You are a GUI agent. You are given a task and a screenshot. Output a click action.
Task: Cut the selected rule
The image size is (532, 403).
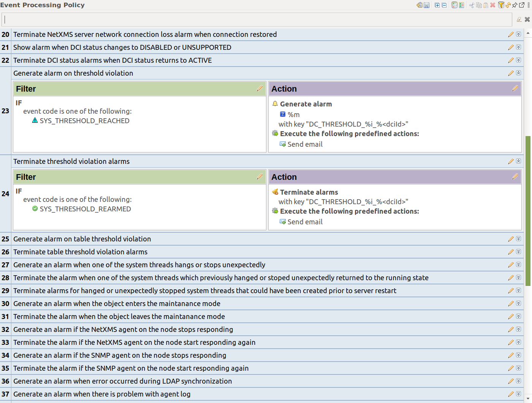coord(472,5)
